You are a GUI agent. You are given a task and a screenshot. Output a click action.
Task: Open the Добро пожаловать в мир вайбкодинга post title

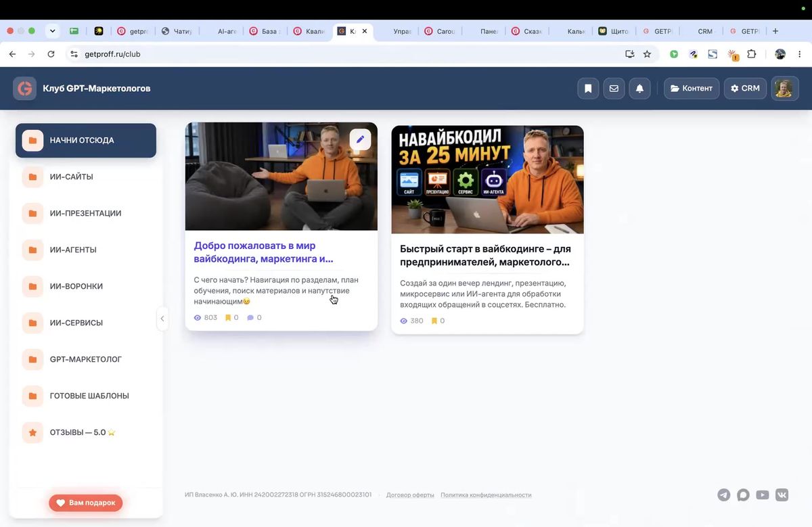click(x=263, y=252)
